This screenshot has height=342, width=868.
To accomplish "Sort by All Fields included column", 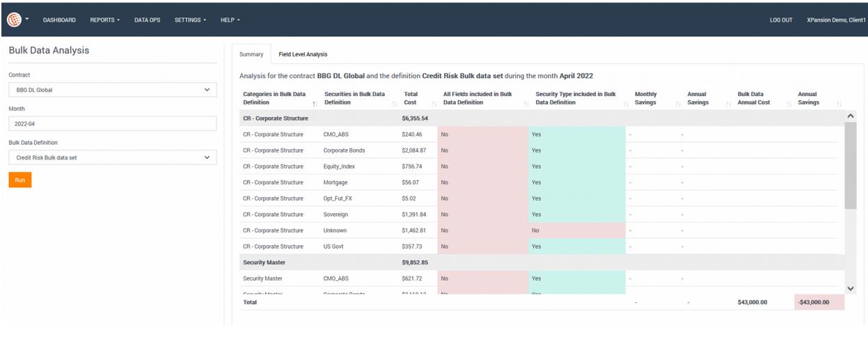I will [526, 104].
